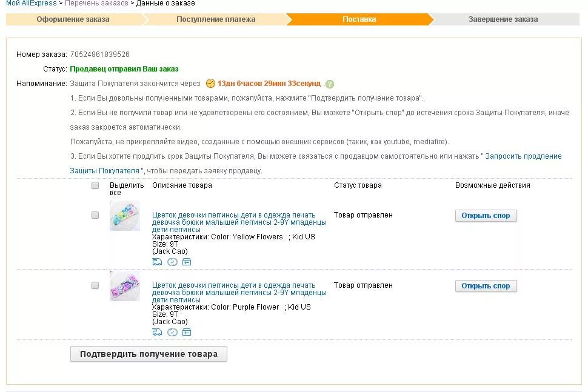The width and height of the screenshot is (588, 392).
Task: Click the "Оформление заказа" progress step
Action: 73,19
